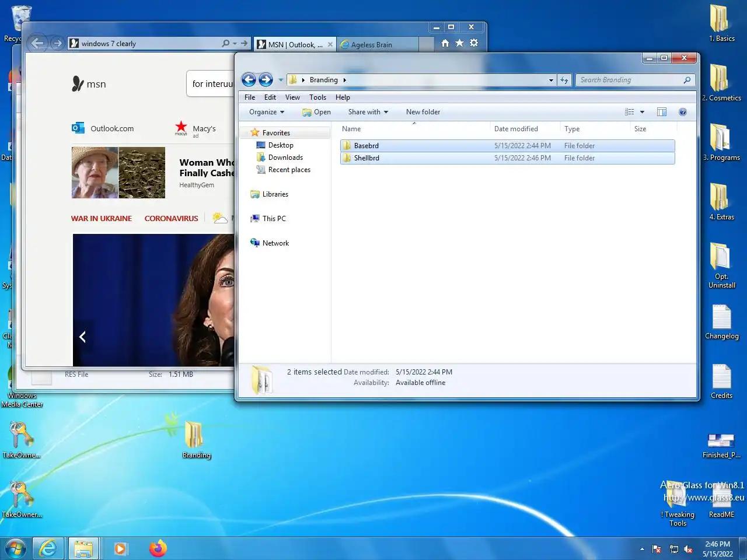The image size is (747, 560).
Task: Close the MSN tab
Action: (330, 44)
